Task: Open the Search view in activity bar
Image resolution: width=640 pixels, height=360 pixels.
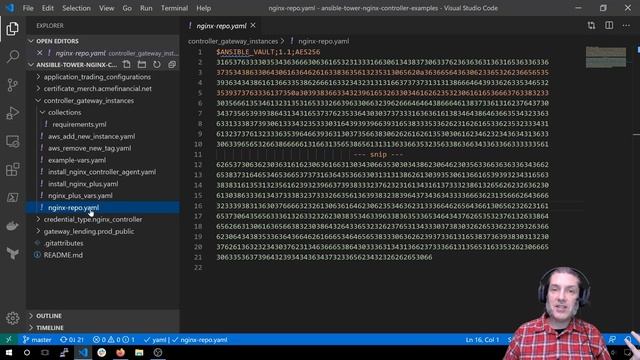Action: 12,56
